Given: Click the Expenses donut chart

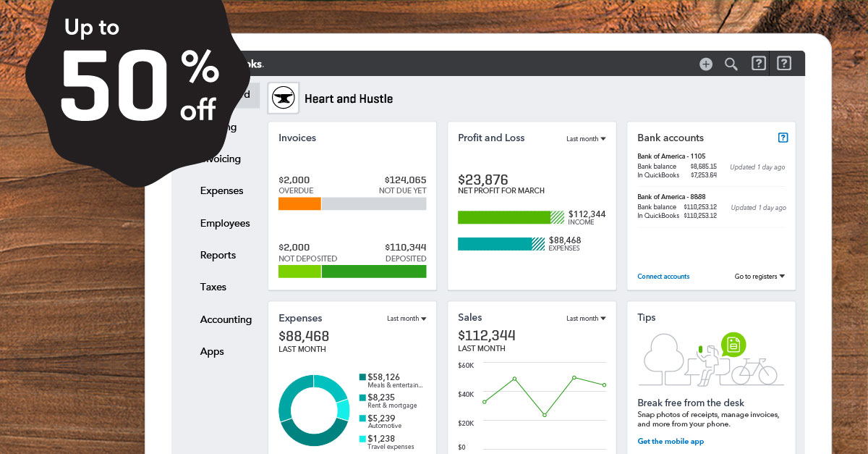Looking at the screenshot, I should (314, 411).
